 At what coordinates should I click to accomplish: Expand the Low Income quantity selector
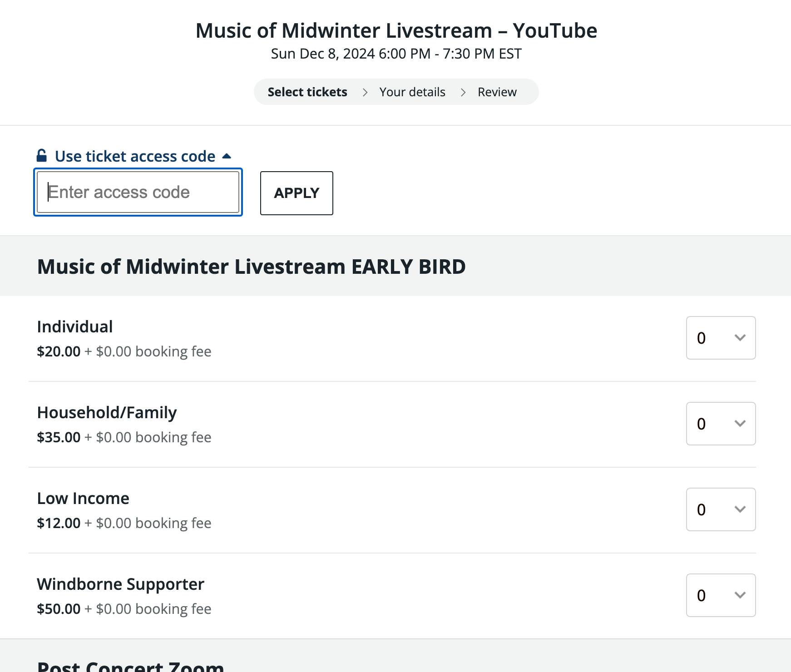721,509
